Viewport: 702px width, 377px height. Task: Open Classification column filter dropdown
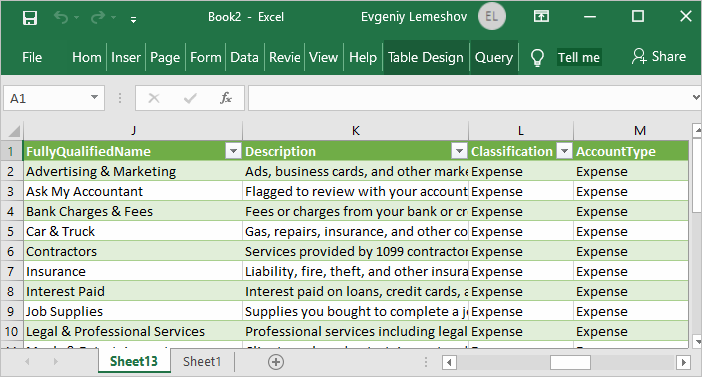click(x=565, y=151)
